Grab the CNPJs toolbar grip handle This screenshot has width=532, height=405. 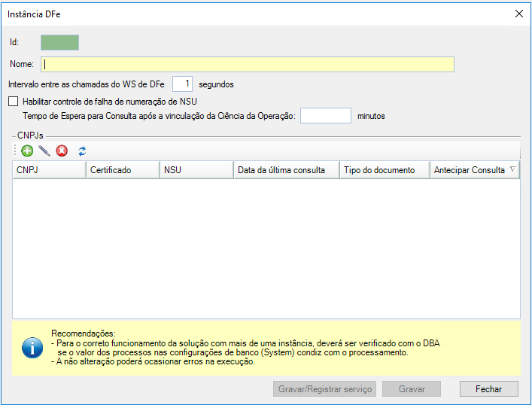pyautogui.click(x=15, y=151)
